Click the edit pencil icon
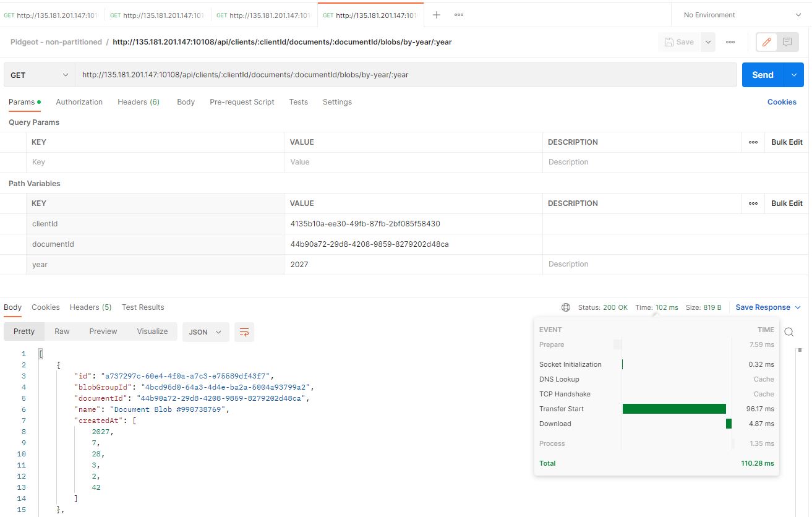812x517 pixels. coord(767,42)
